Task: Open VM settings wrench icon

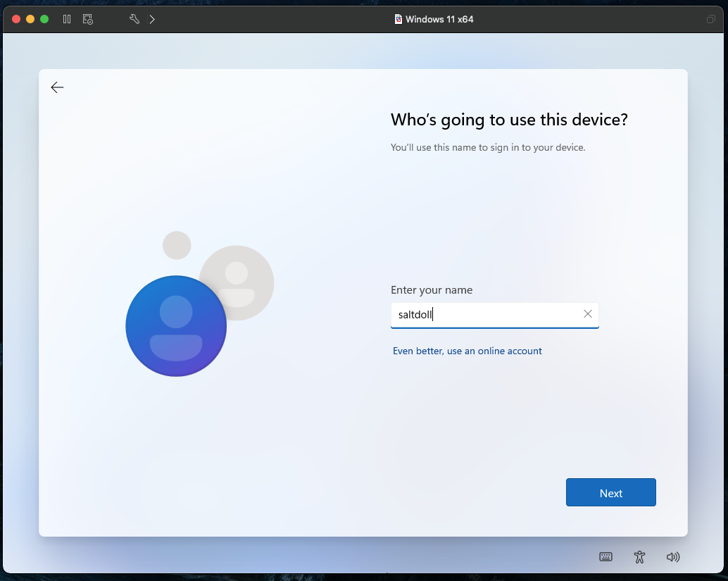Action: (134, 19)
